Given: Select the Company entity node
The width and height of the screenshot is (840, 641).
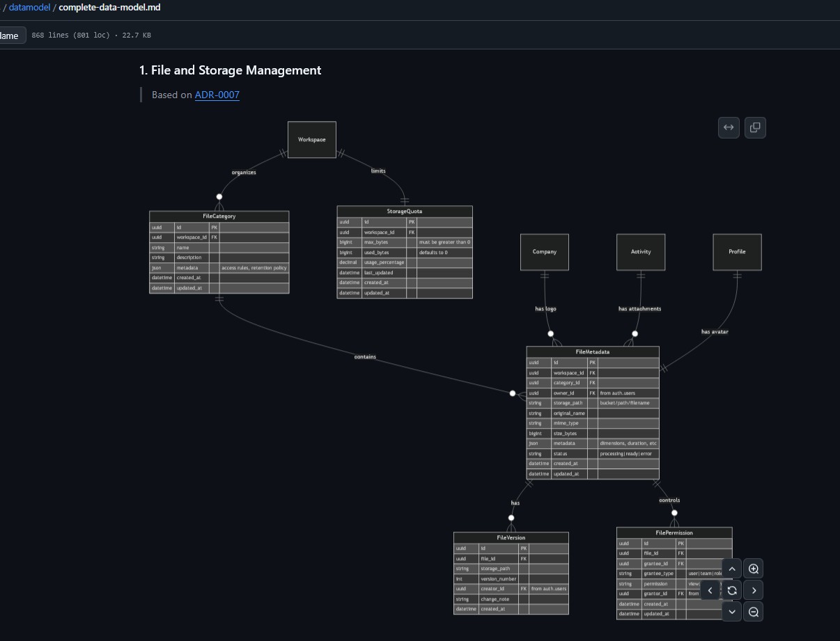Looking at the screenshot, I should point(544,252).
